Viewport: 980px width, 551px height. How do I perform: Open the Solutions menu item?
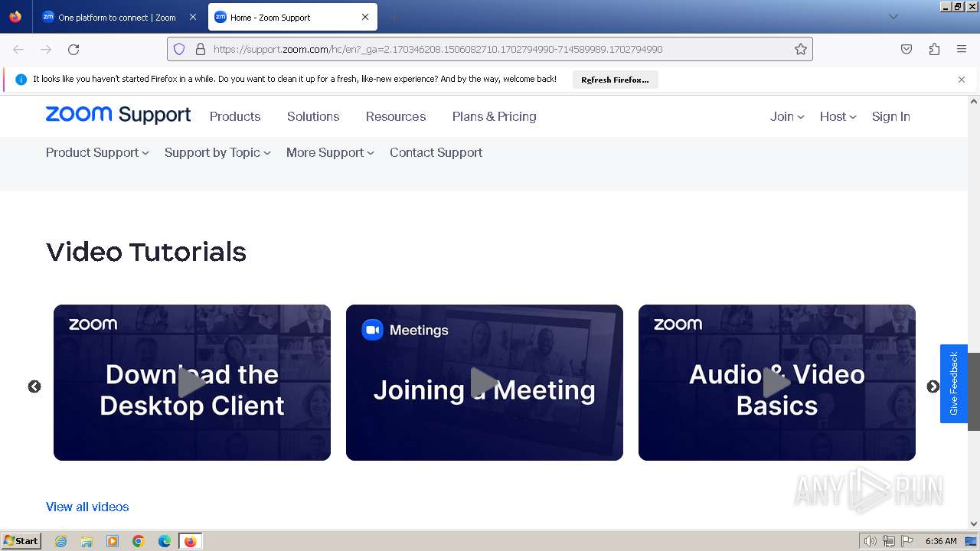(x=313, y=116)
